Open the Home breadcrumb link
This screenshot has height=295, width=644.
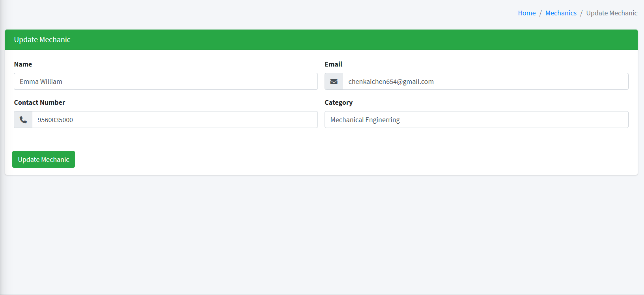(x=526, y=13)
